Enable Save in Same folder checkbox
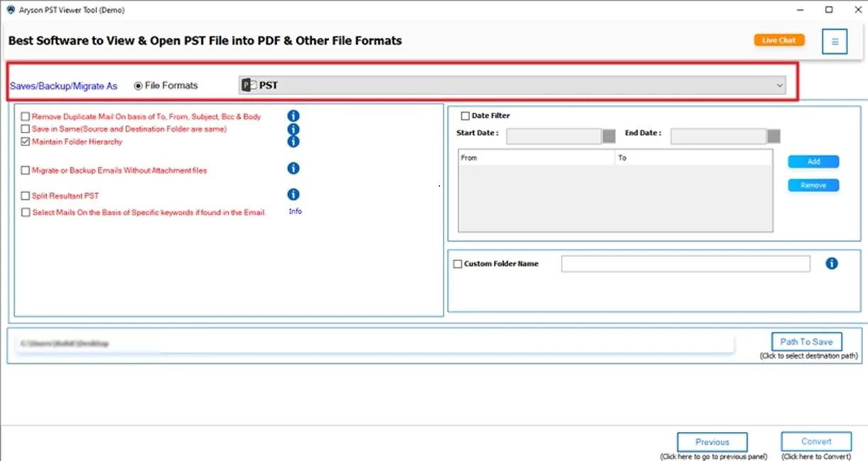This screenshot has height=461, width=868. click(x=26, y=129)
